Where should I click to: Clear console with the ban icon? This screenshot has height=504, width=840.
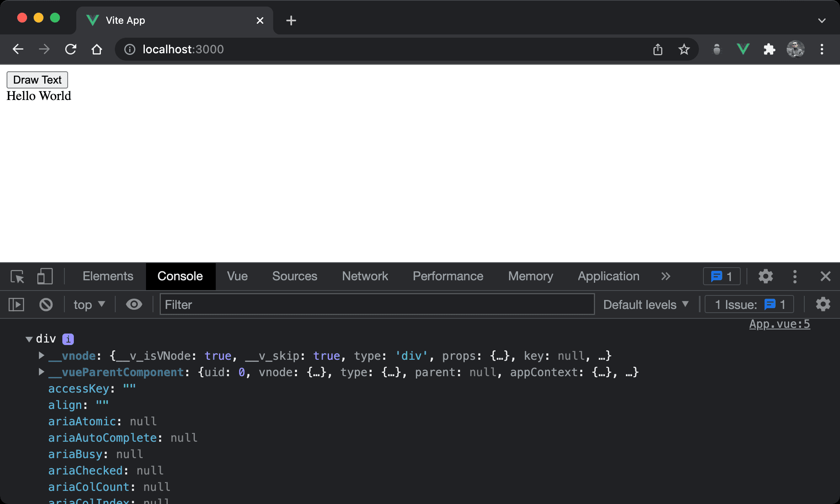click(x=46, y=305)
